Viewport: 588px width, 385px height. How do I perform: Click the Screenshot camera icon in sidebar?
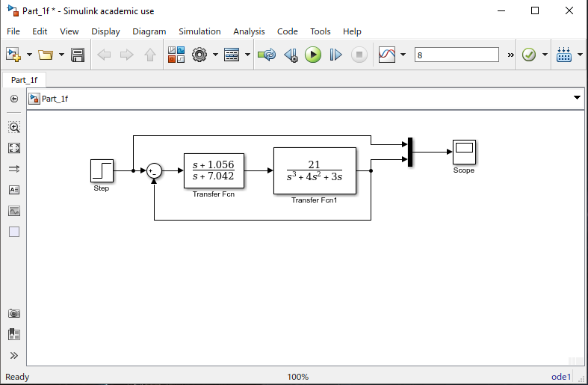14,313
